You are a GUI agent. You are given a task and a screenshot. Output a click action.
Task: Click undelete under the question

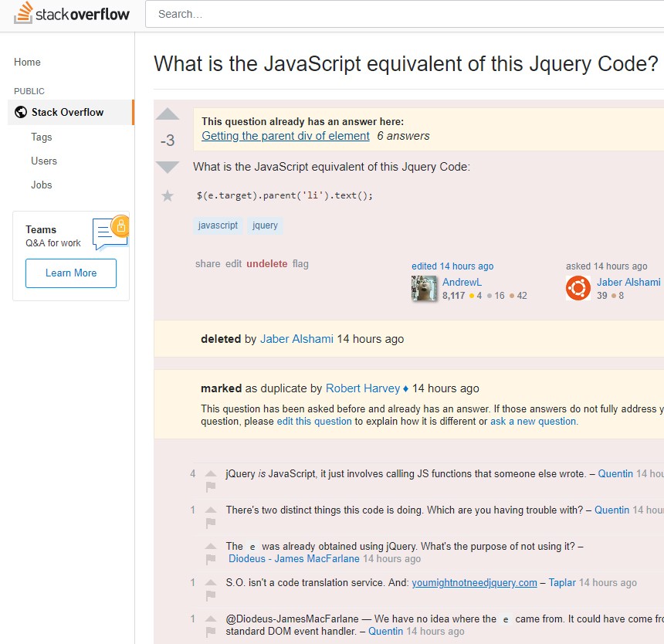267,264
